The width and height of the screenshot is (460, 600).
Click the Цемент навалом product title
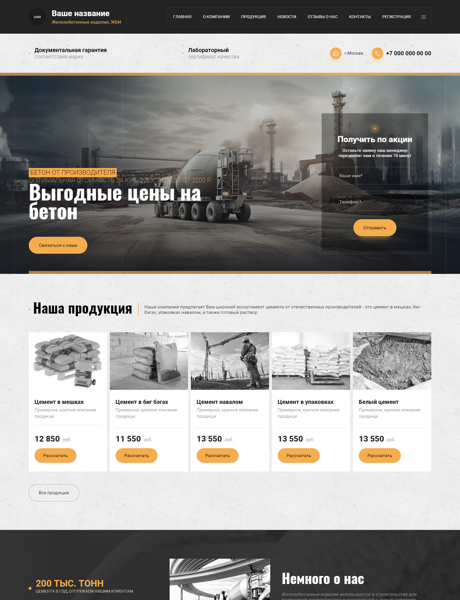[x=220, y=402]
